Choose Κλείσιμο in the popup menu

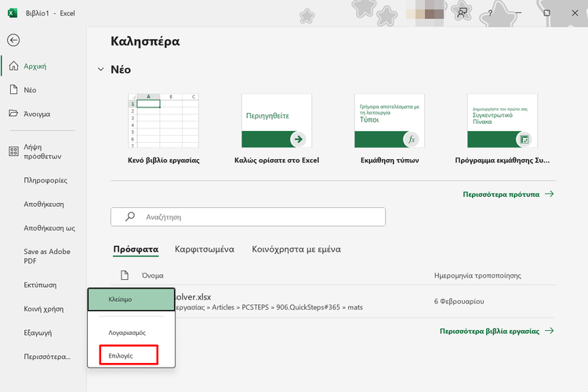click(131, 299)
